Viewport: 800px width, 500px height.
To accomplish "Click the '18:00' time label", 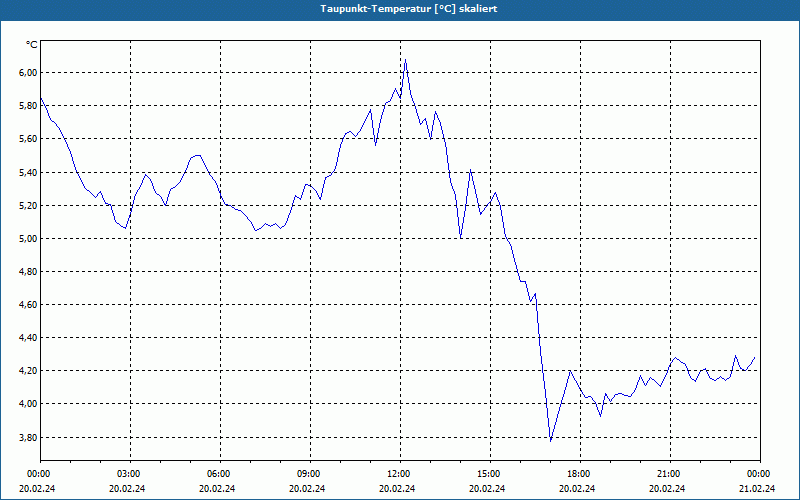I will (x=578, y=474).
